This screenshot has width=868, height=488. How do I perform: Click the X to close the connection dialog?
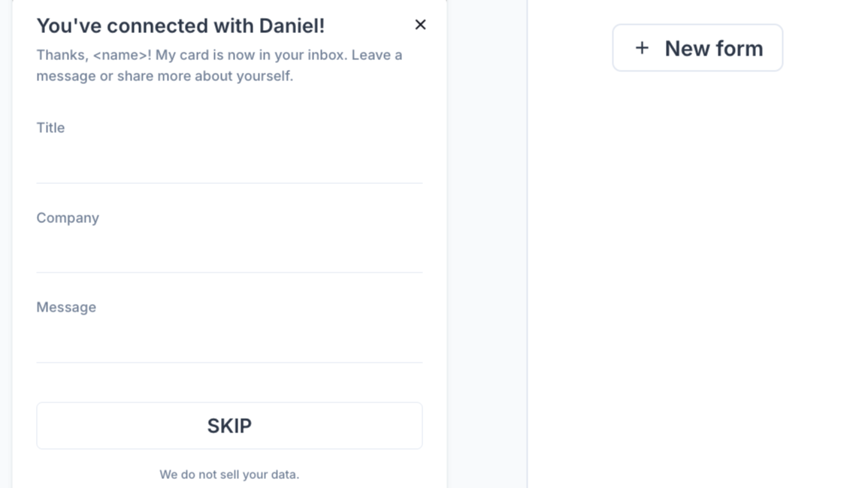420,24
